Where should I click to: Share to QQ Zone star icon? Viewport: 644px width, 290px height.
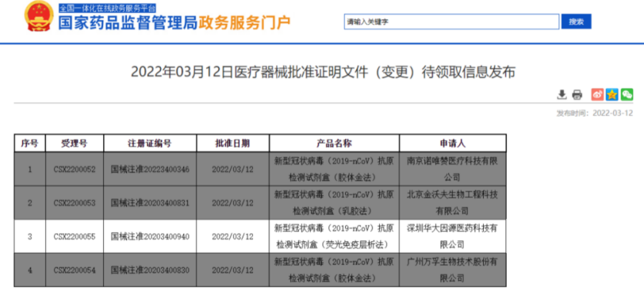612,94
